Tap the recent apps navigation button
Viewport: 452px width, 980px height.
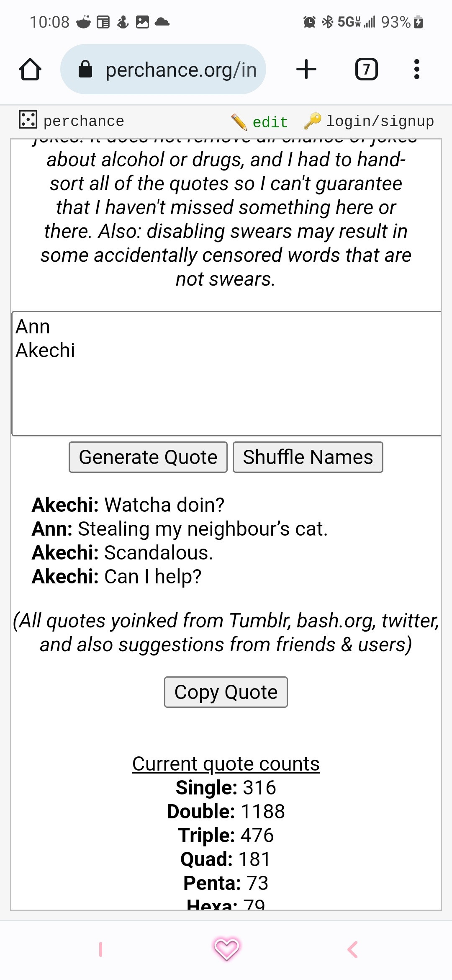[x=100, y=949]
